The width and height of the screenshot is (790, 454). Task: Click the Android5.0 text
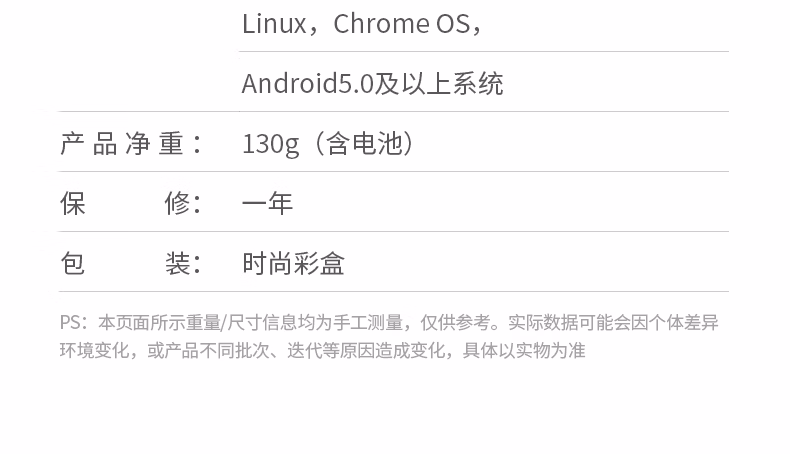307,83
